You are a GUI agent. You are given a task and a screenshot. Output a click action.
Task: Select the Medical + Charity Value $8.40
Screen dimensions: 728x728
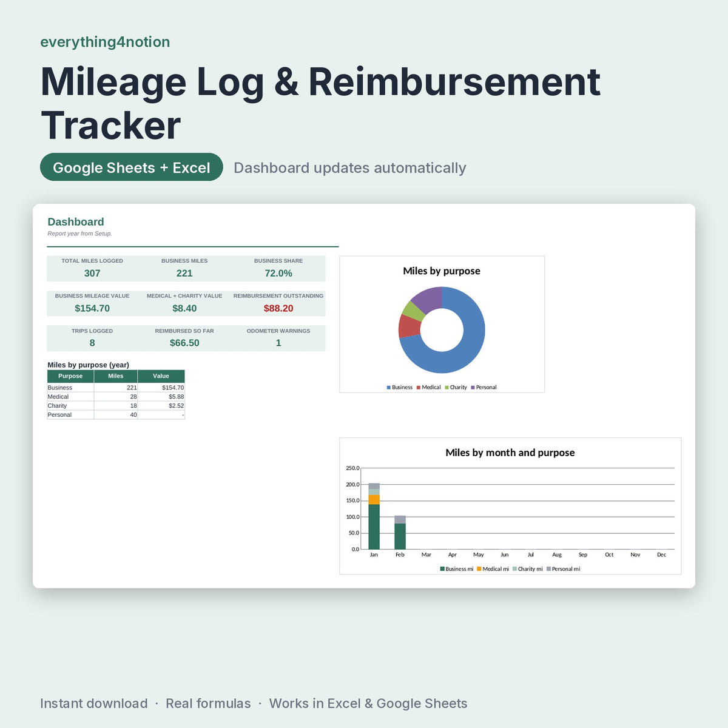click(x=184, y=308)
